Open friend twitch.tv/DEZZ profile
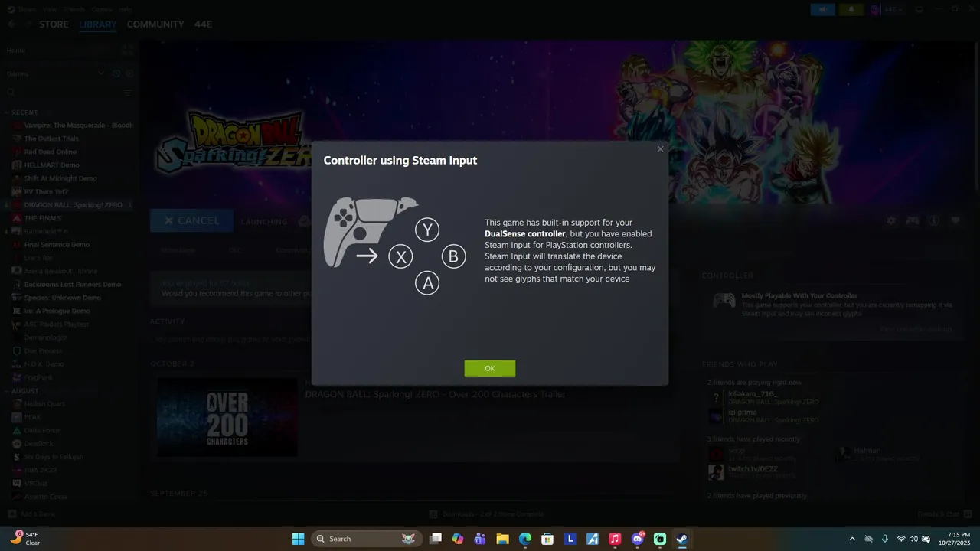This screenshot has width=980, height=551. tap(753, 468)
